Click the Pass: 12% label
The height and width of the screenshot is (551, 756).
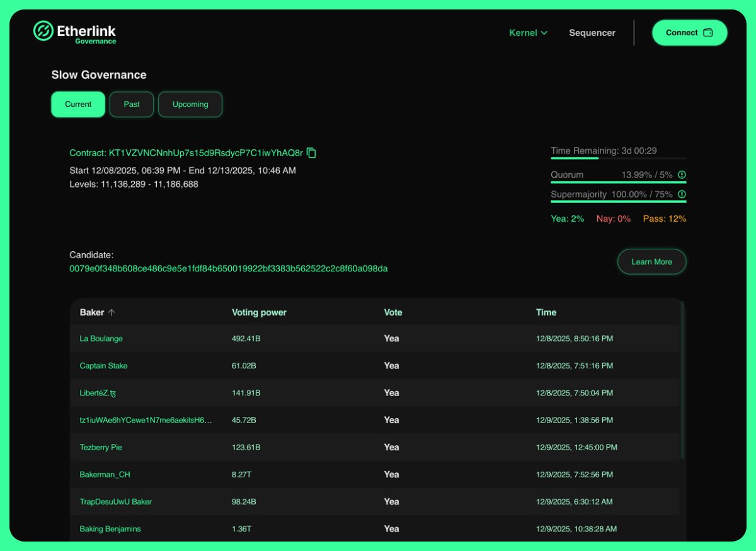665,219
